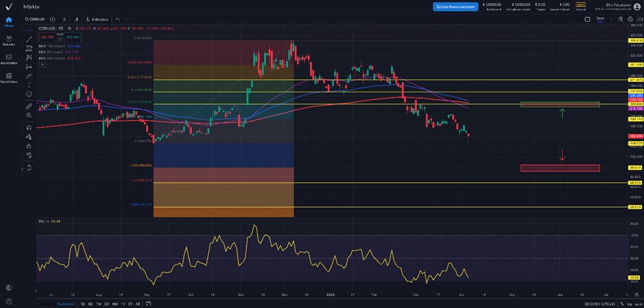
Task: Open the Indicators menu
Action: (97, 19)
